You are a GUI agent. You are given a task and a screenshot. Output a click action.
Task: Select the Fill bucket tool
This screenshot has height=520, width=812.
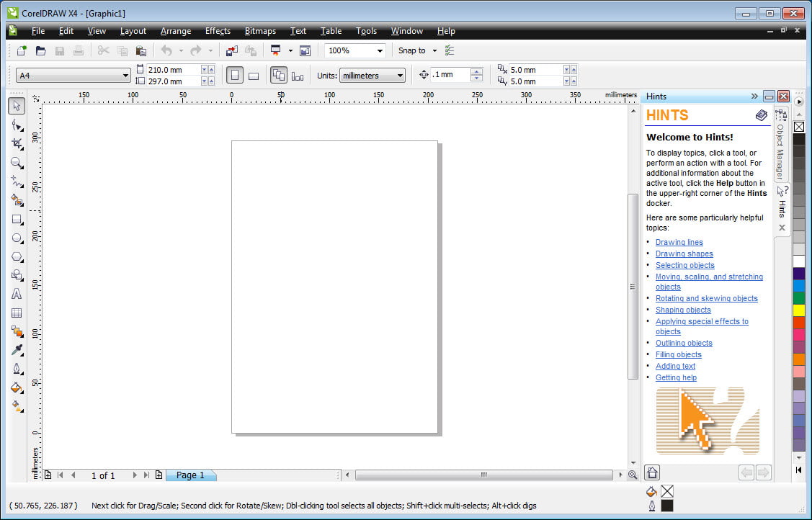tap(17, 387)
